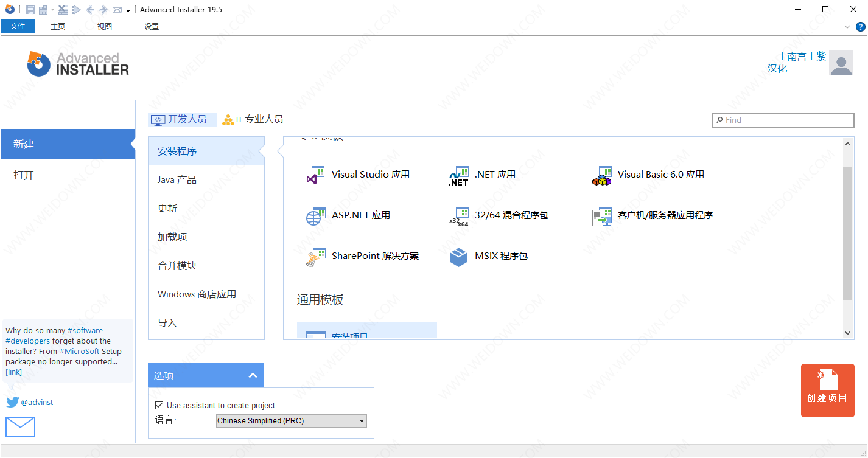
Task: Switch to the 视图 ribbon tab
Action: point(105,26)
